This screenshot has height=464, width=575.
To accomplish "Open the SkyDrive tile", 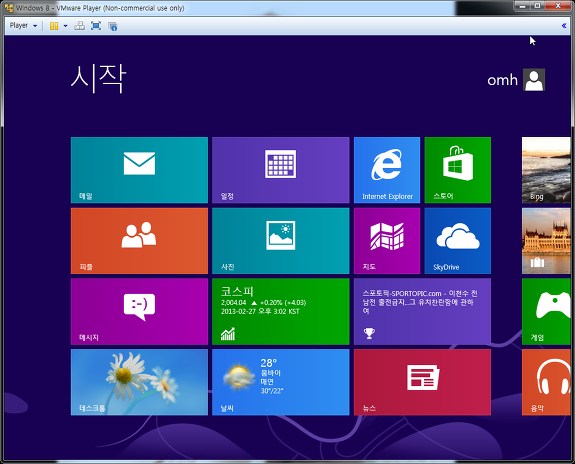I will point(458,241).
